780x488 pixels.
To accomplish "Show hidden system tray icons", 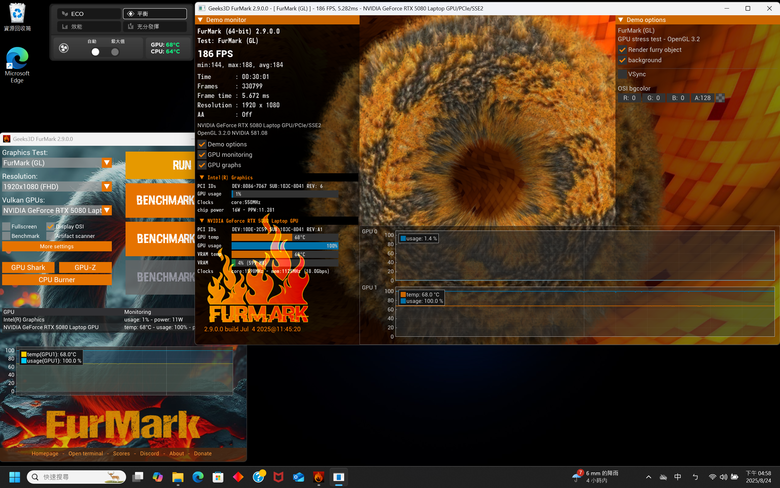I will click(648, 477).
